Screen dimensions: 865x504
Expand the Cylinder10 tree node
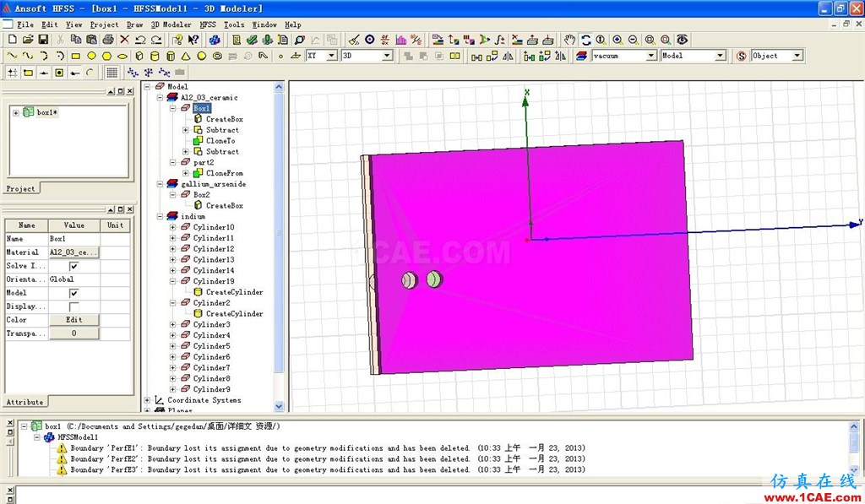pos(172,227)
